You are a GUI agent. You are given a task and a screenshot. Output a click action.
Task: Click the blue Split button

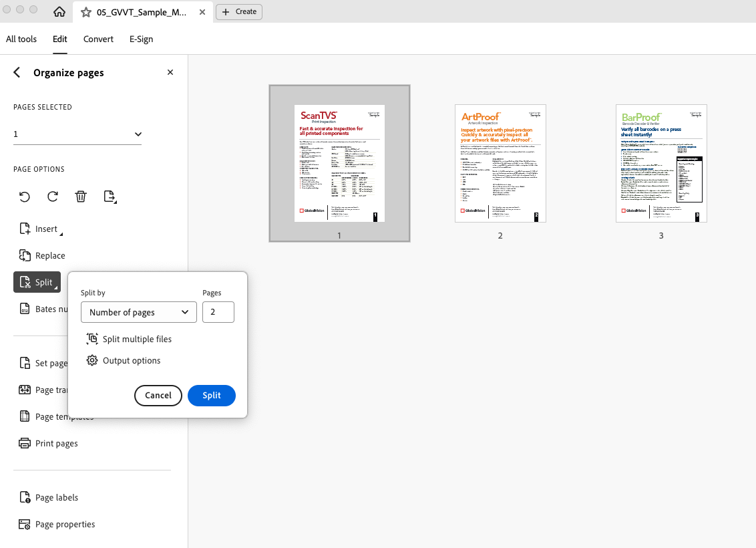[212, 396]
